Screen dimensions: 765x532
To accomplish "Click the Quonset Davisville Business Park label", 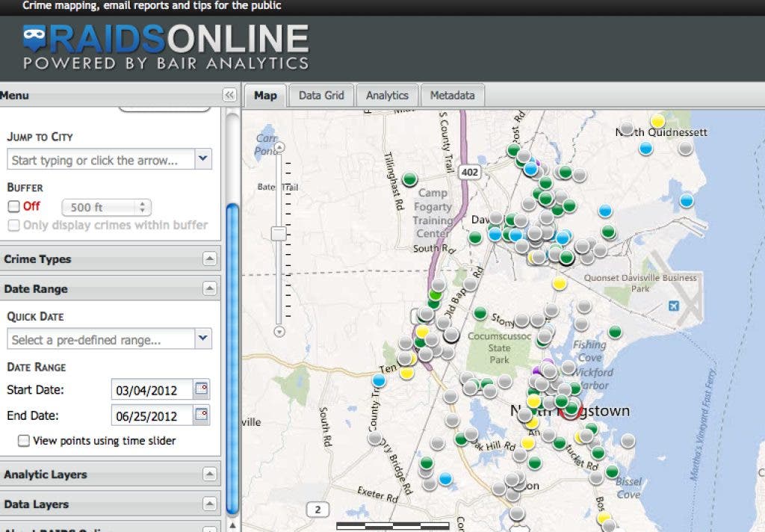I will tap(640, 283).
